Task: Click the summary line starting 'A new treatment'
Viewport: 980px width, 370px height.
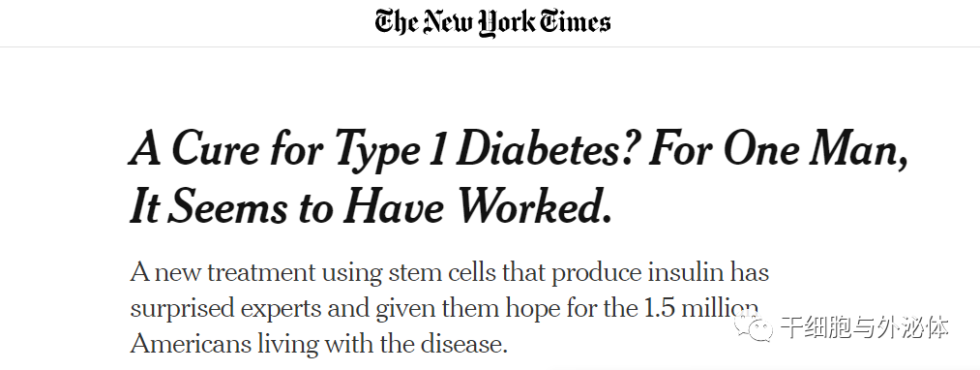Action: pyautogui.click(x=450, y=273)
